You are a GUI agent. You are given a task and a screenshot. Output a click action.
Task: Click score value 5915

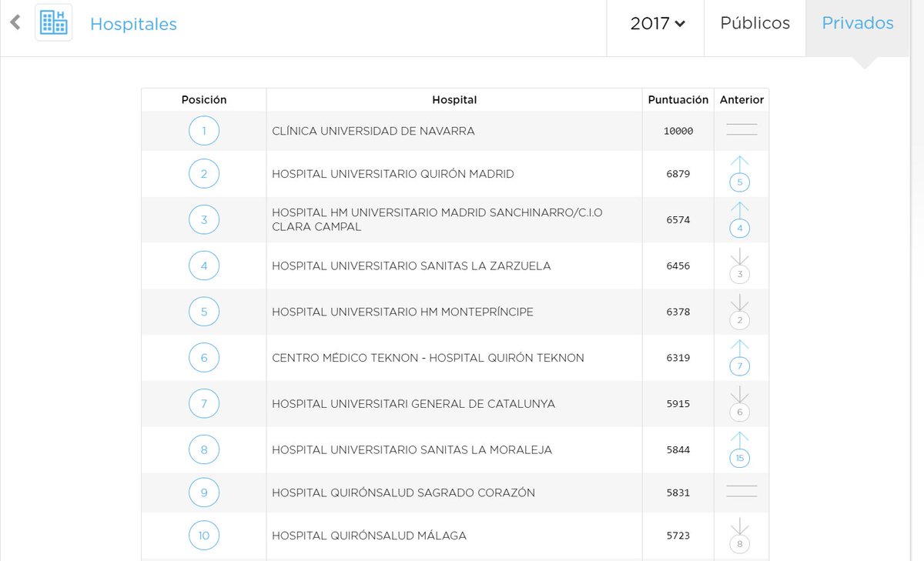pos(678,404)
